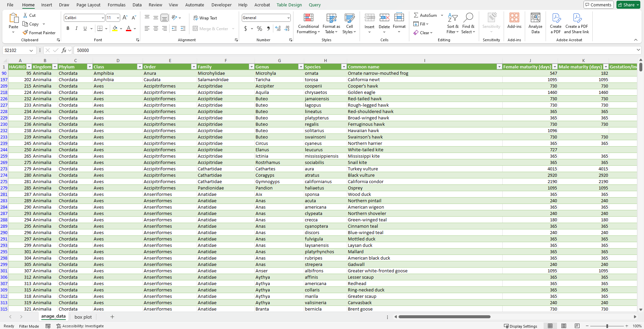
Task: Apply the yellow fill color swatch
Action: [115, 29]
